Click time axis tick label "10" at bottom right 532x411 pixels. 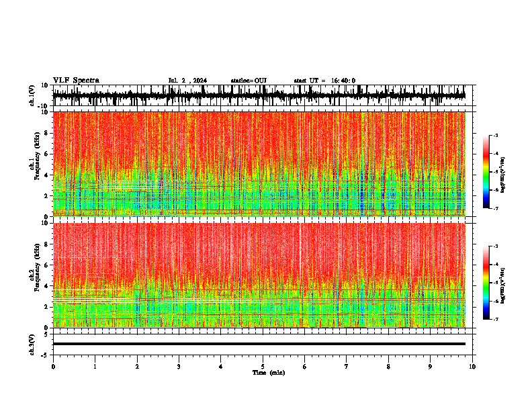pyautogui.click(x=472, y=367)
